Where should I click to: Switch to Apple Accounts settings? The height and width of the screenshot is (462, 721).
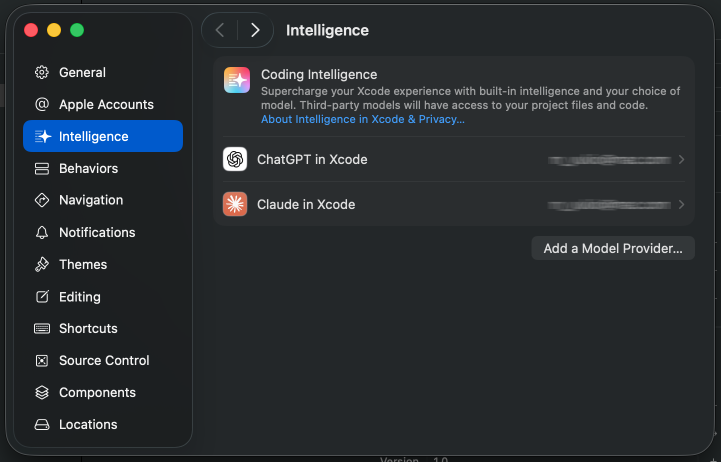[x=103, y=104]
